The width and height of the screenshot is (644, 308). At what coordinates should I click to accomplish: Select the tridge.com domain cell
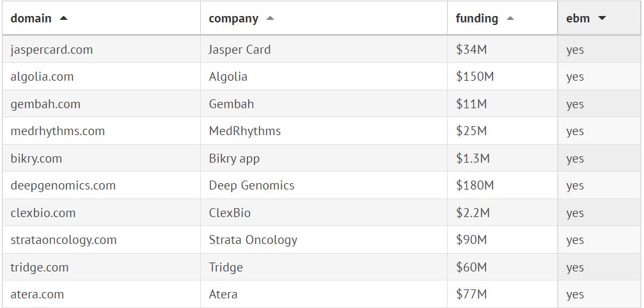40,267
